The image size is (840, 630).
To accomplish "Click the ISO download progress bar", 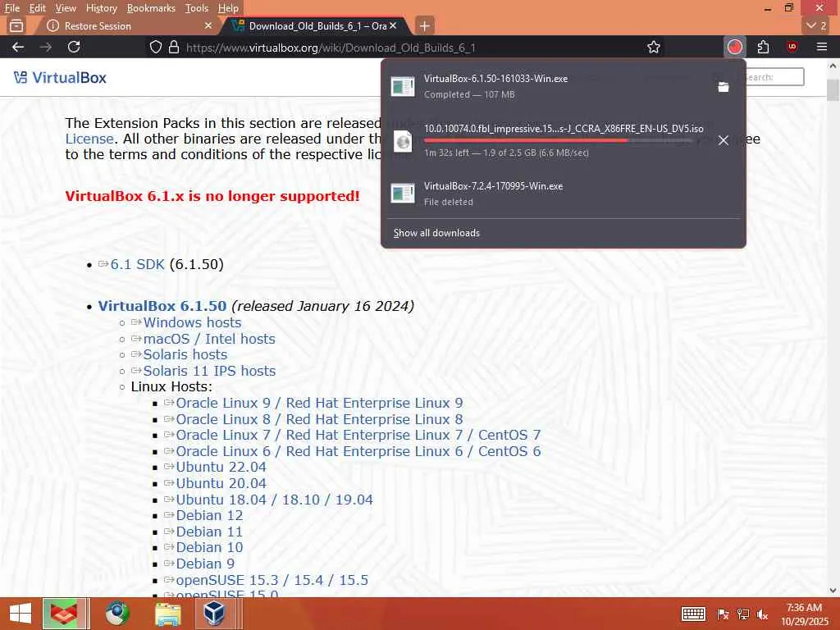I will (x=557, y=140).
